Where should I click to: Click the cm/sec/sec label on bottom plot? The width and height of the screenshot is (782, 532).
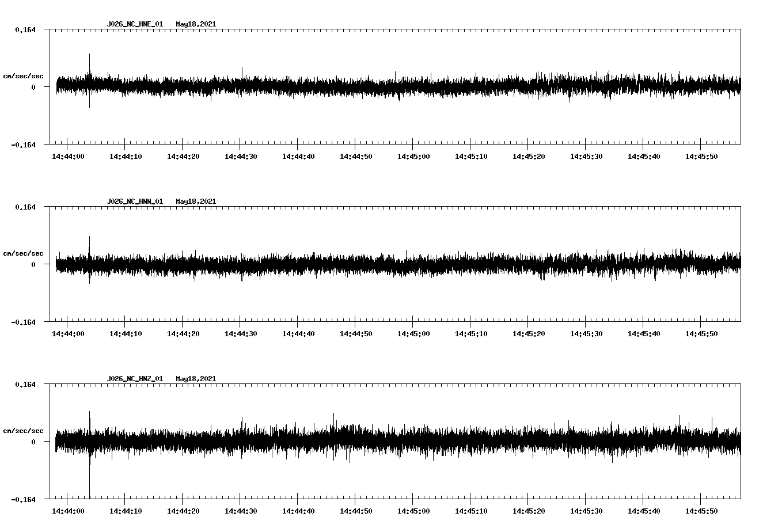coord(23,430)
